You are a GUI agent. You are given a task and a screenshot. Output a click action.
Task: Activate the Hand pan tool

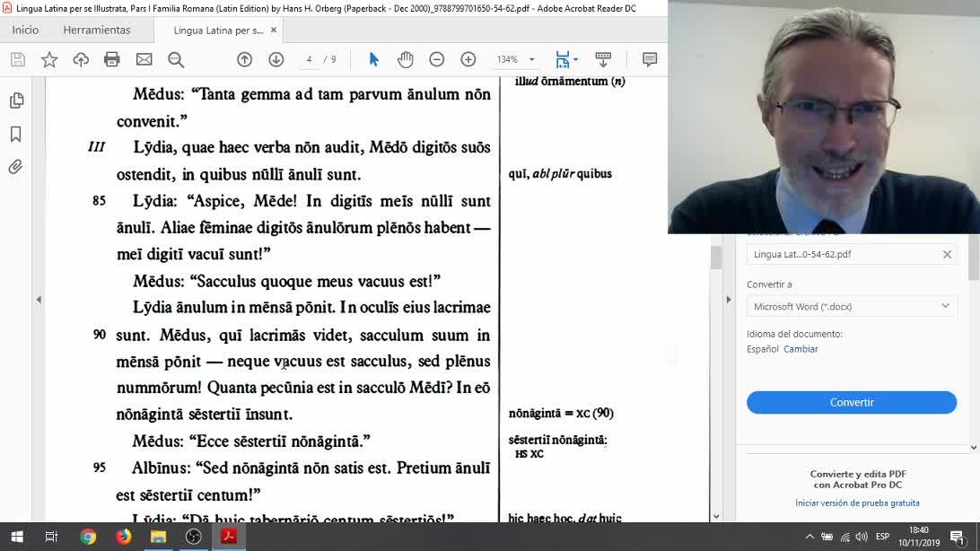[x=406, y=59]
